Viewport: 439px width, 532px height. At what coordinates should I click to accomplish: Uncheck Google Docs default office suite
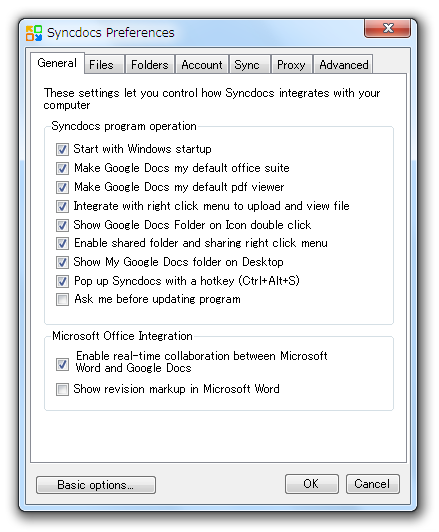pos(62,168)
